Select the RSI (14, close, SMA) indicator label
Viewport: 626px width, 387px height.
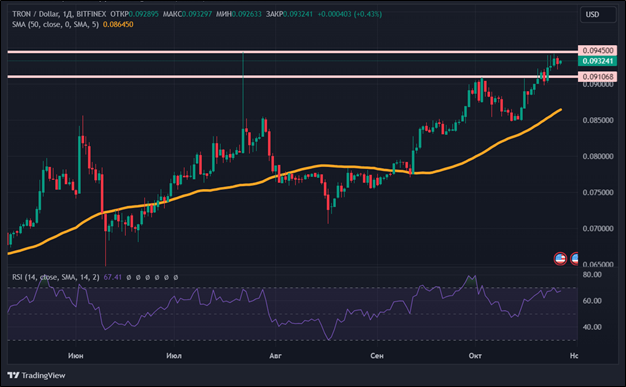point(55,277)
